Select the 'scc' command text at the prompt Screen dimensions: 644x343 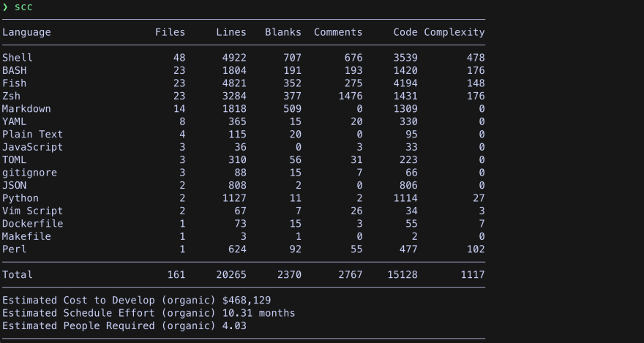click(23, 7)
